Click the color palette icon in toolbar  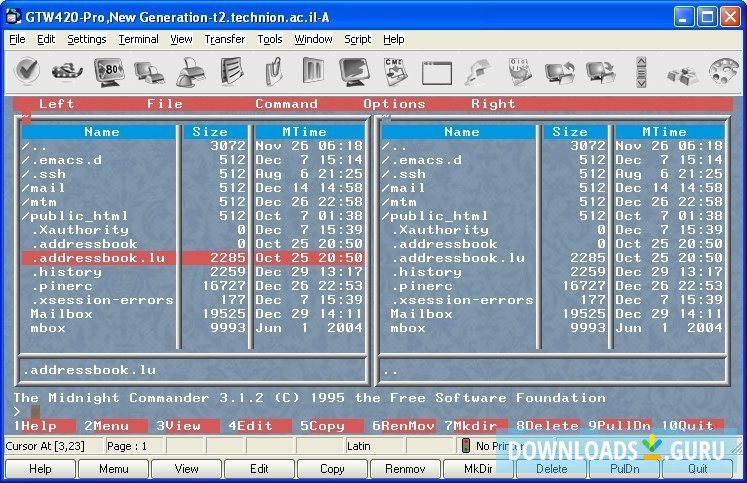[723, 72]
